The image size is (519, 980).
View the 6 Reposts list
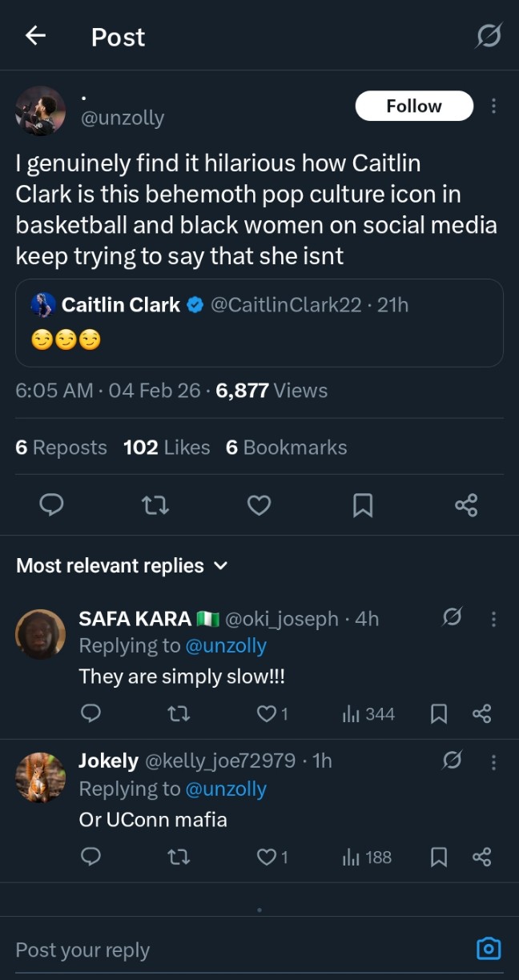pyautogui.click(x=61, y=448)
